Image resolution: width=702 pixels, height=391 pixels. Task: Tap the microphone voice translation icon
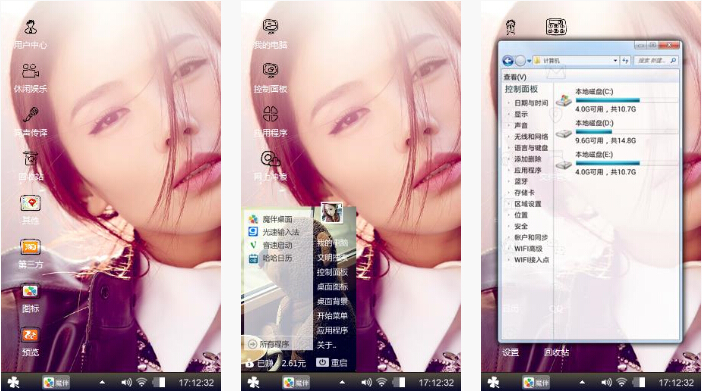point(30,114)
